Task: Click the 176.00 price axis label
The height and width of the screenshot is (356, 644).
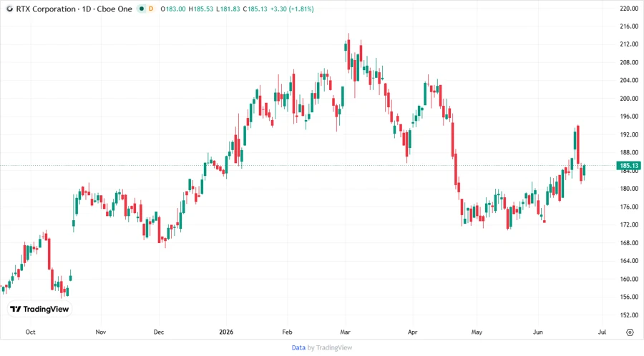Action: 629,207
